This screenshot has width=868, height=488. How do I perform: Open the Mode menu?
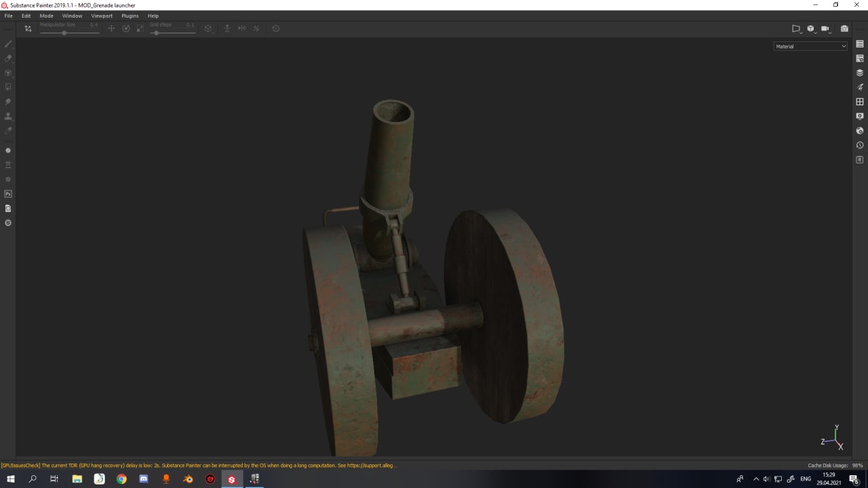[x=46, y=16]
